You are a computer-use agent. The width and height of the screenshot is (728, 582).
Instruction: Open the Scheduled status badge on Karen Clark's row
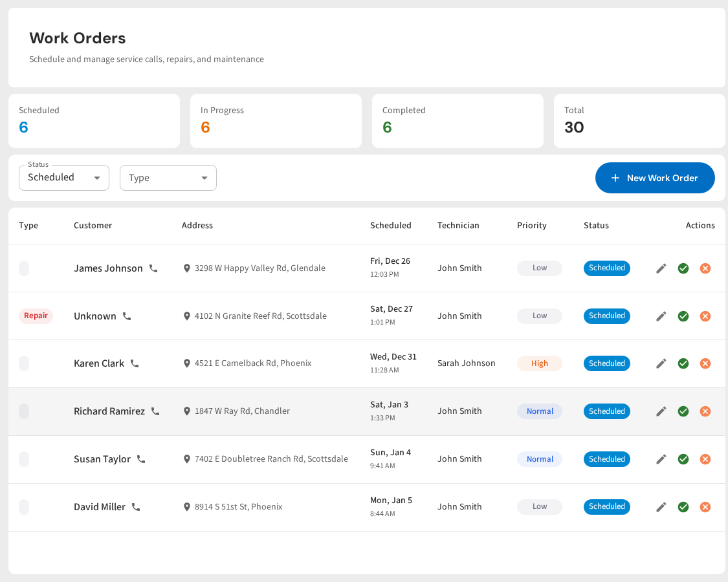606,363
